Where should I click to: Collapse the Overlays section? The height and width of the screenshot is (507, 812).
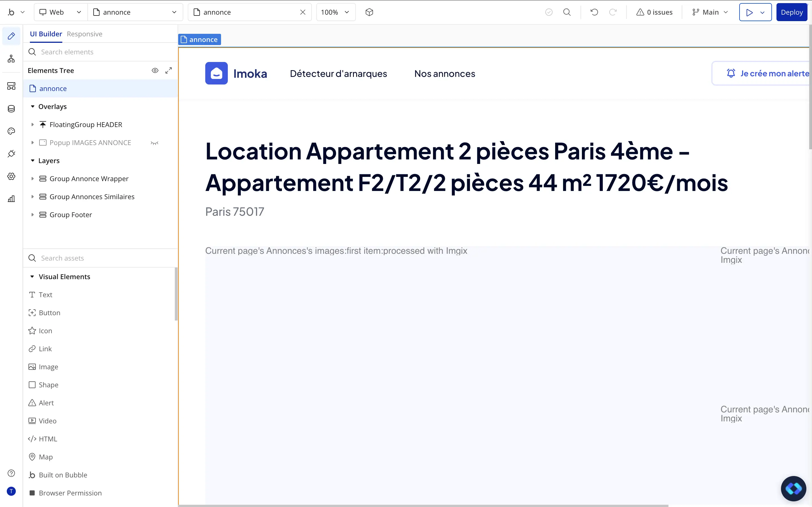click(32, 107)
